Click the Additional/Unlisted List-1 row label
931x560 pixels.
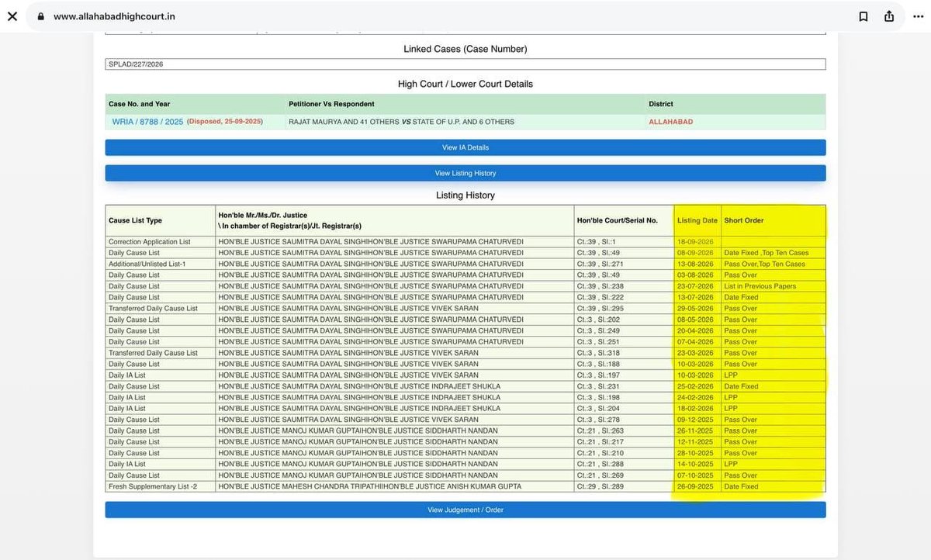click(x=147, y=264)
